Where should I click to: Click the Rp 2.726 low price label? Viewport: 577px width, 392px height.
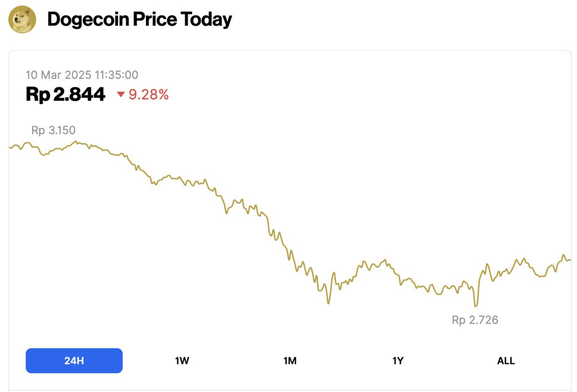(x=474, y=319)
